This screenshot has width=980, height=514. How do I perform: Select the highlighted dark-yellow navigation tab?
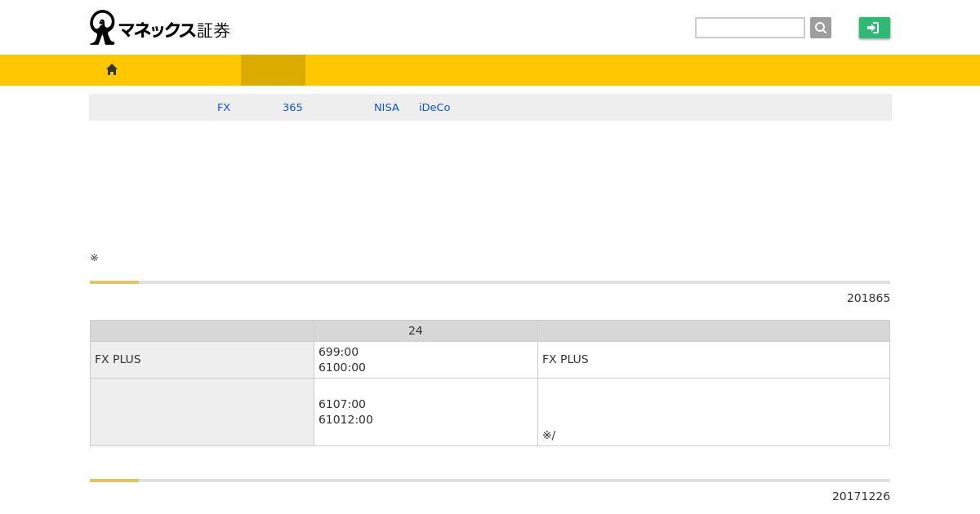273,70
